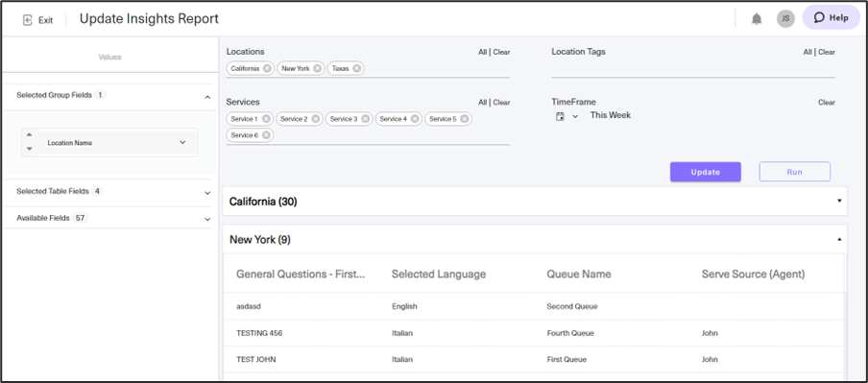Expand the California (30) group
This screenshot has height=383, width=868.
(839, 201)
